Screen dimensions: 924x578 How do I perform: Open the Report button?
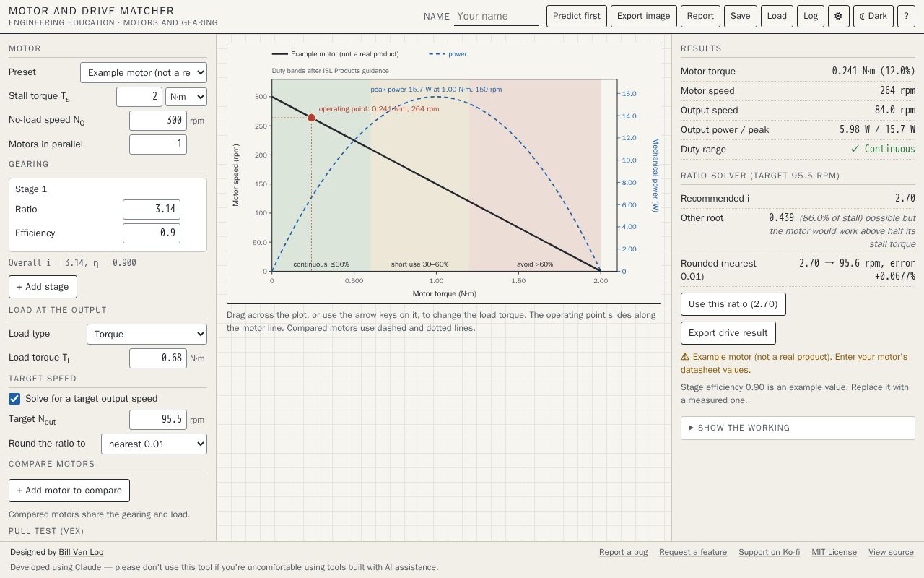tap(700, 16)
